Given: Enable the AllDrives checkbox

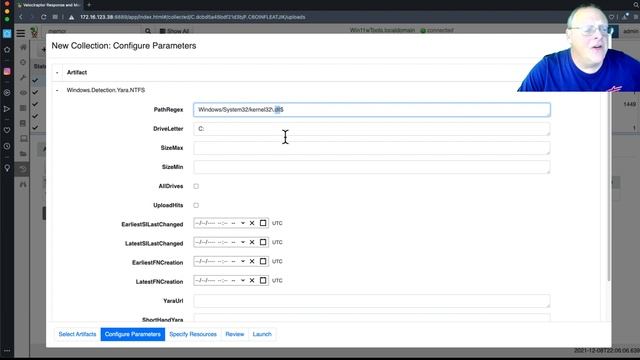Looking at the screenshot, I should click(196, 186).
